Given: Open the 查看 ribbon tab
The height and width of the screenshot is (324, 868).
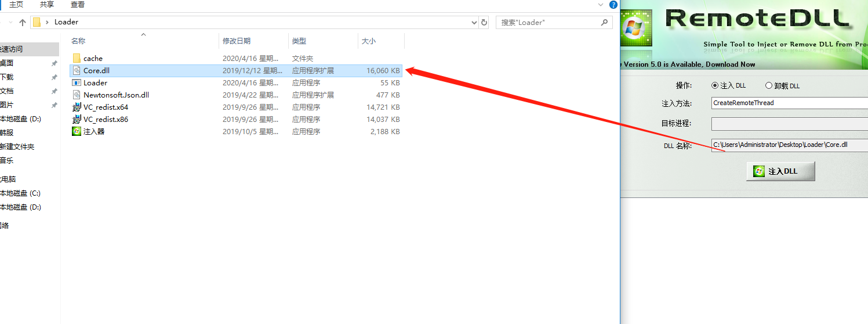Looking at the screenshot, I should click(x=78, y=5).
